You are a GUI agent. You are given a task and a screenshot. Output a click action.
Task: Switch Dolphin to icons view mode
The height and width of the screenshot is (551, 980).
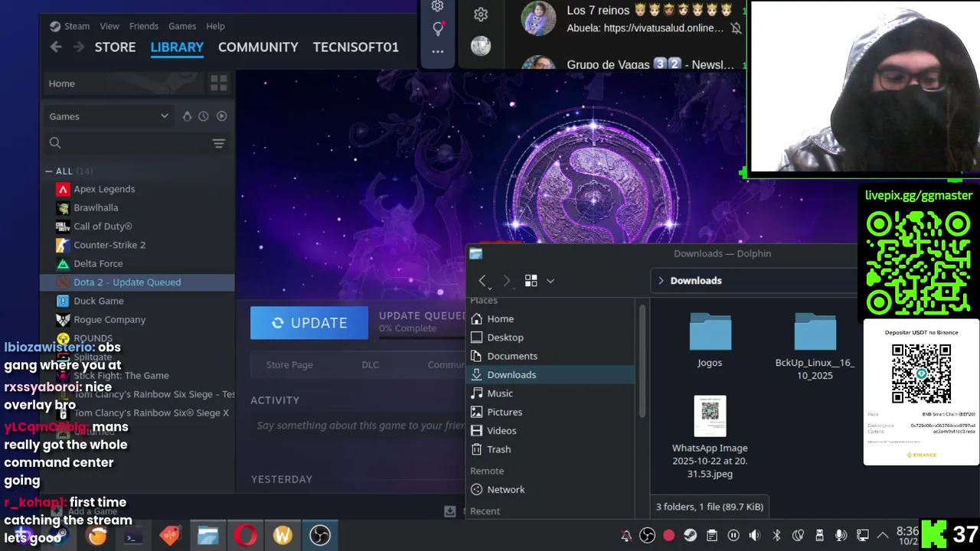pos(531,281)
